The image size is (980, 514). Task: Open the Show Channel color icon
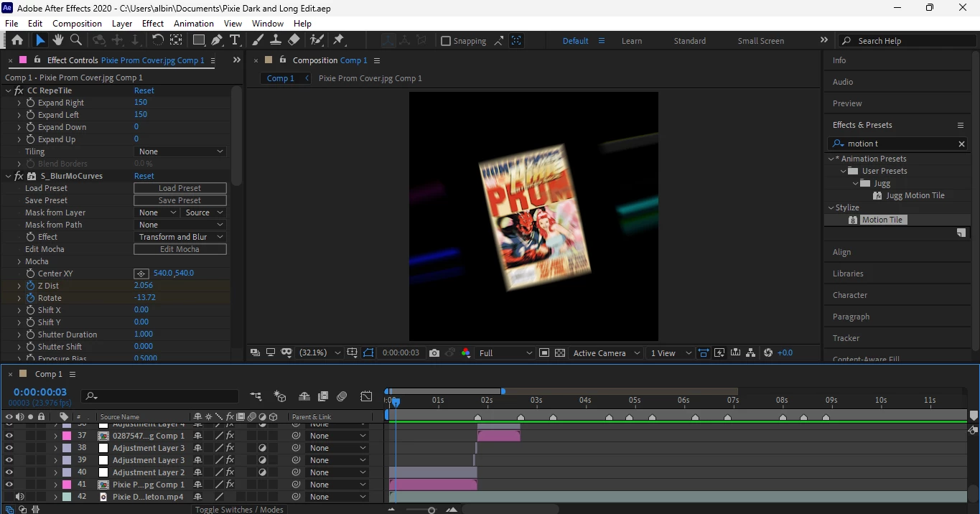click(466, 352)
